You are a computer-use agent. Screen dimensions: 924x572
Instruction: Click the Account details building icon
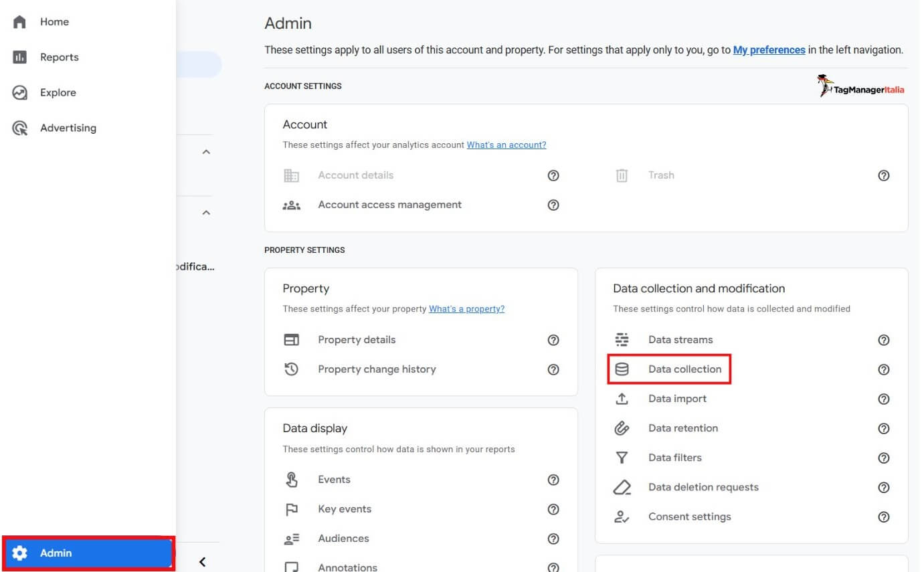pyautogui.click(x=291, y=175)
